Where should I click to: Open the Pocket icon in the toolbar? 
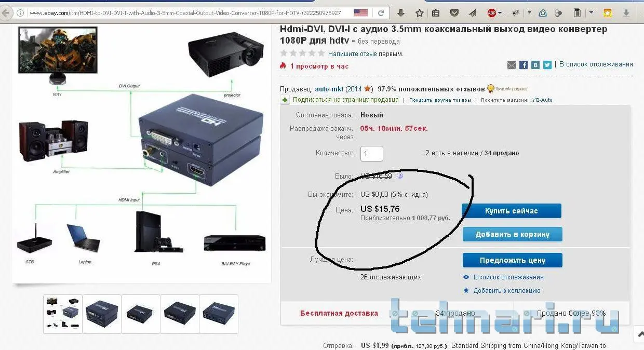click(x=454, y=12)
